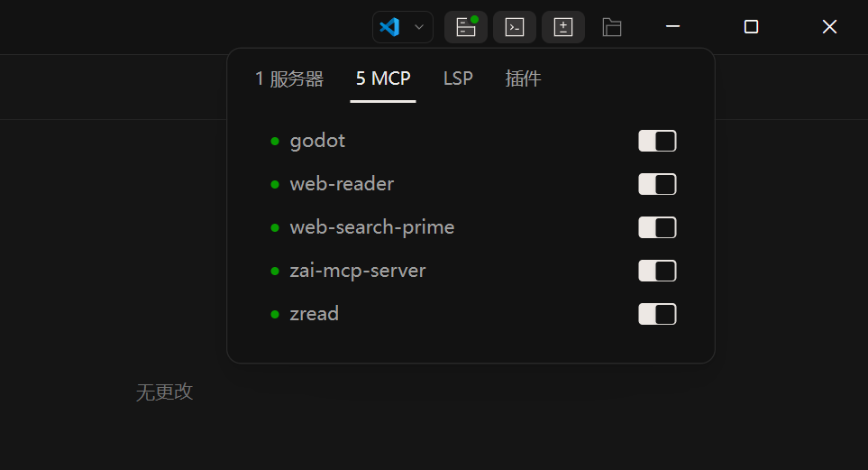Click the zai-mcp-server status dot
This screenshot has height=470, width=868.
click(x=275, y=271)
